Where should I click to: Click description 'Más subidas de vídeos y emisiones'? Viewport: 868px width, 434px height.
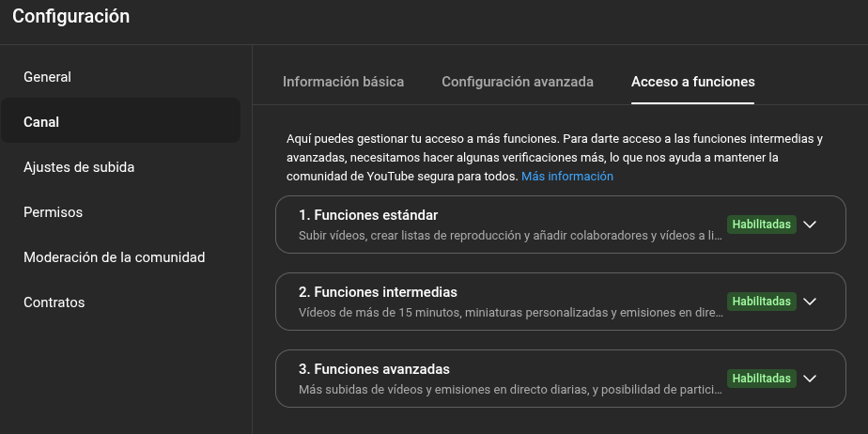tap(510, 389)
